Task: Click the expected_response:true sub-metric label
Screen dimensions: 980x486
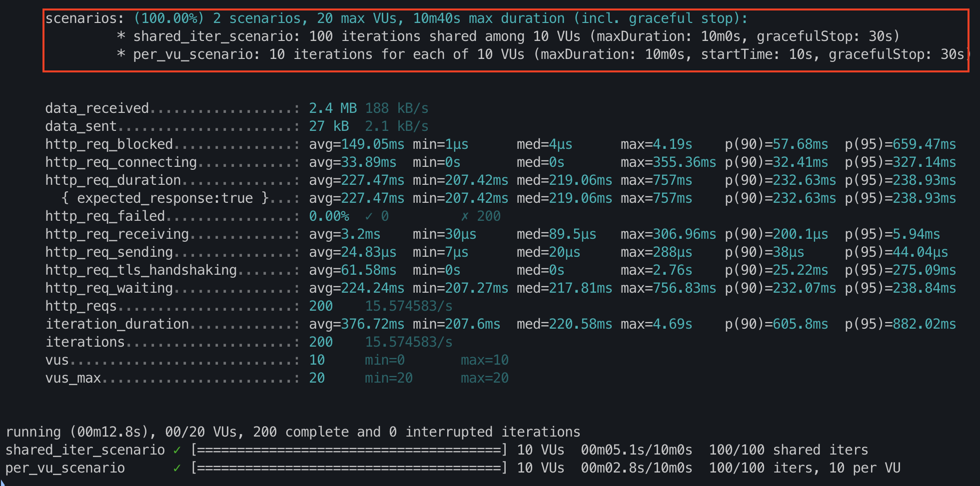Action: coord(165,198)
